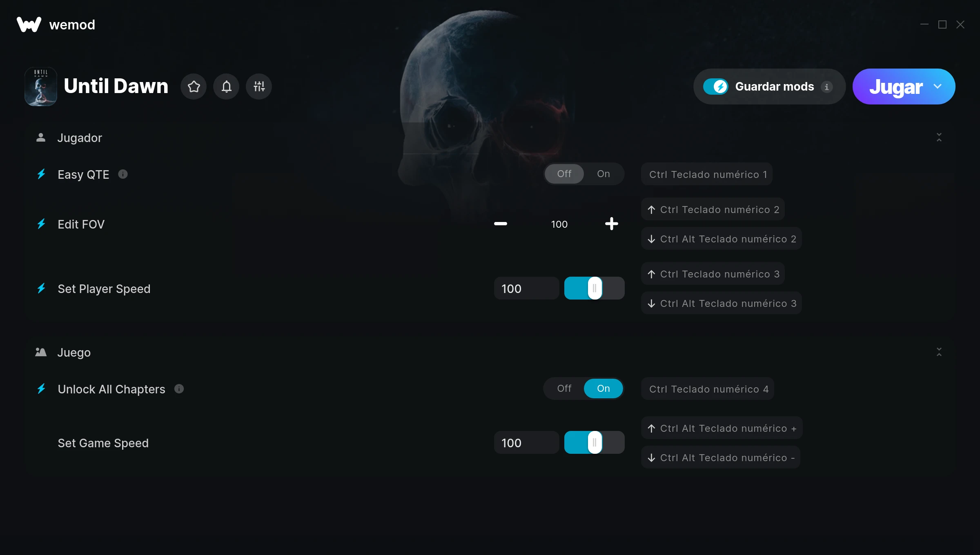Open the Jugar dropdown arrow

coord(938,87)
